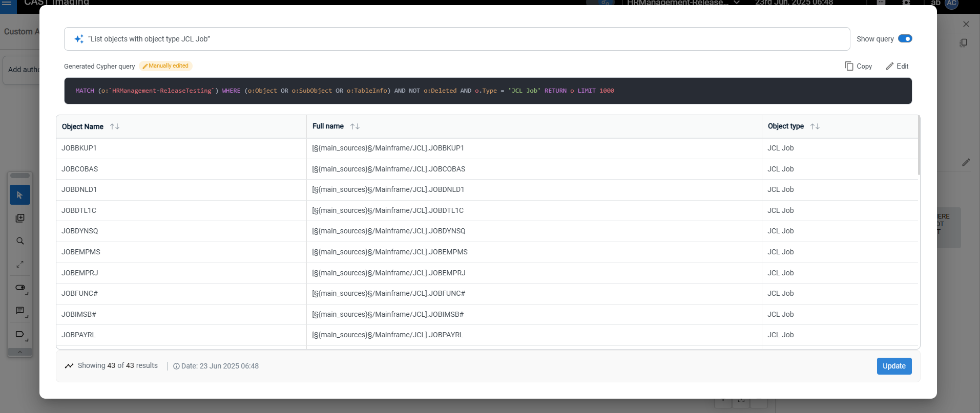This screenshot has width=980, height=413.
Task: Select the JOBDTL1C object name cell
Action: click(x=181, y=210)
